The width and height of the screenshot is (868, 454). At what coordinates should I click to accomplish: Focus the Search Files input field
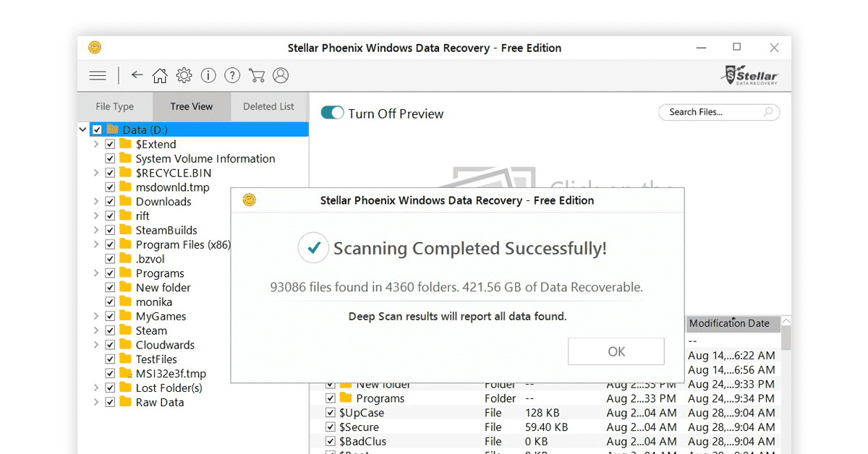point(719,112)
